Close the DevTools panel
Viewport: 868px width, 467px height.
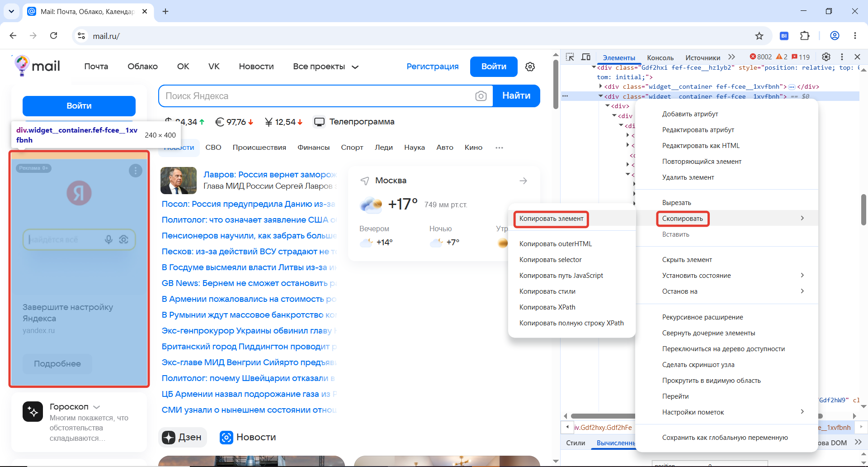click(x=857, y=57)
